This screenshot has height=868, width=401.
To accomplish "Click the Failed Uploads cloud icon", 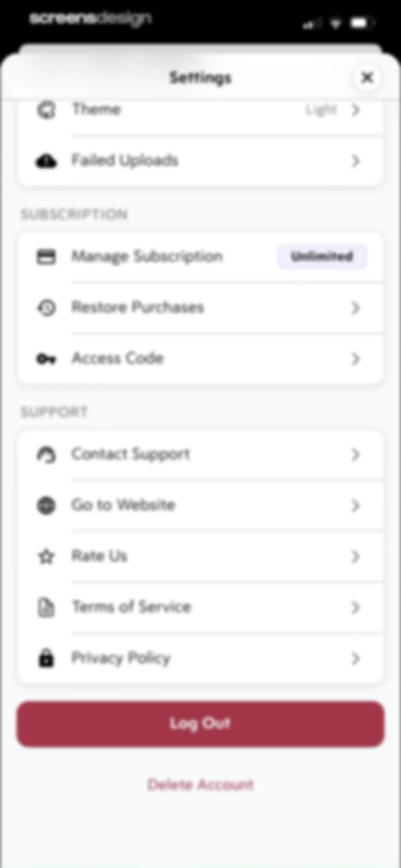I will pyautogui.click(x=46, y=161).
